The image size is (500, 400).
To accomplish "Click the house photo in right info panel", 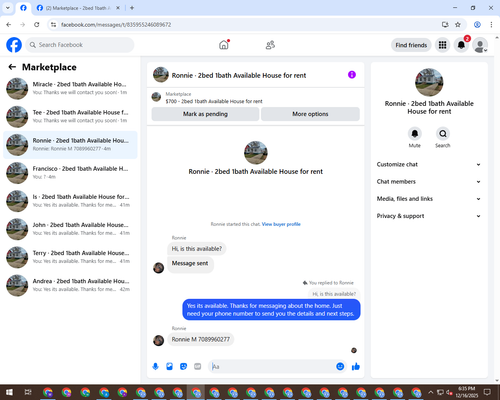I will pyautogui.click(x=429, y=82).
